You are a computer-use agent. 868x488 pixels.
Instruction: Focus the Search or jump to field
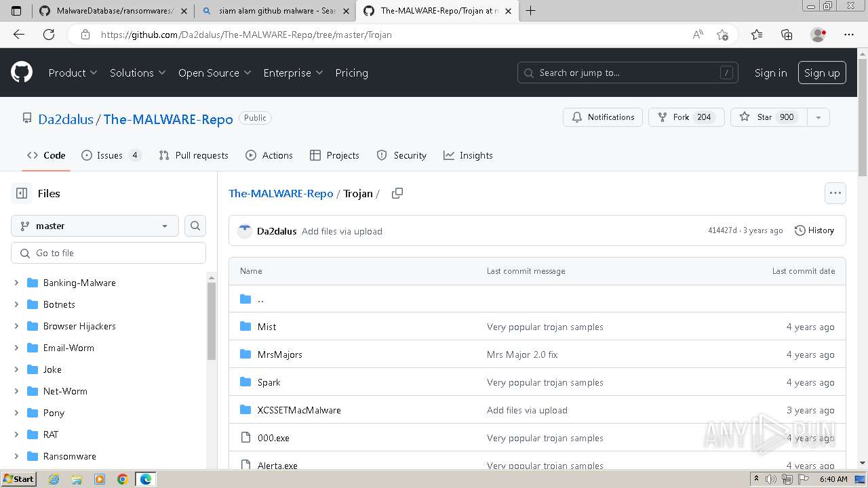628,73
